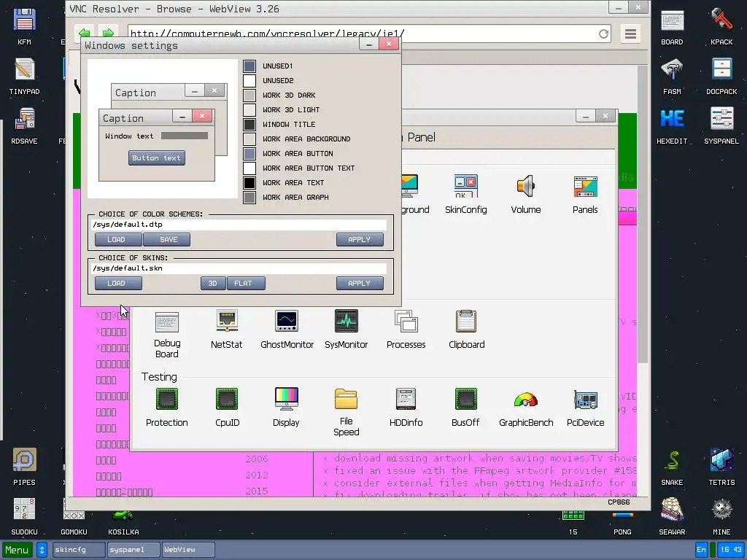Click the WebView forward arrow
The width and height of the screenshot is (747, 560).
click(x=108, y=33)
